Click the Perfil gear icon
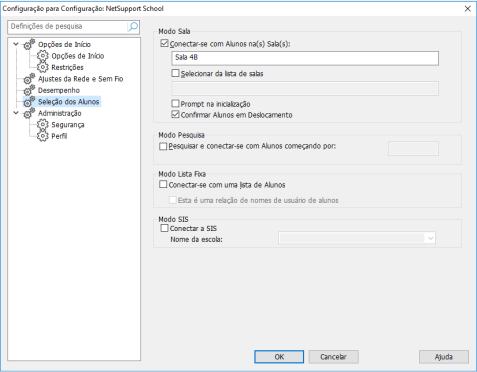Viewport: 477px width, 372px height. click(x=43, y=136)
